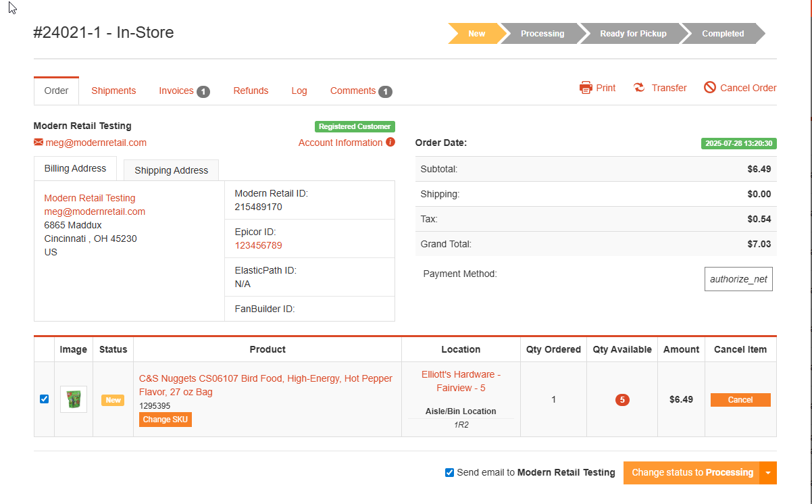Click the Transfer arrows icon

click(x=639, y=88)
